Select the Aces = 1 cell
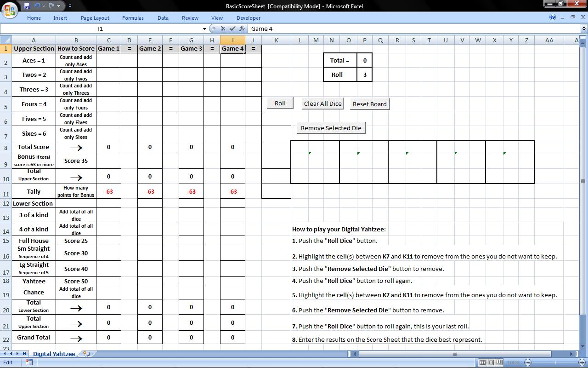Screen dimensions: 588x368 click(34, 60)
